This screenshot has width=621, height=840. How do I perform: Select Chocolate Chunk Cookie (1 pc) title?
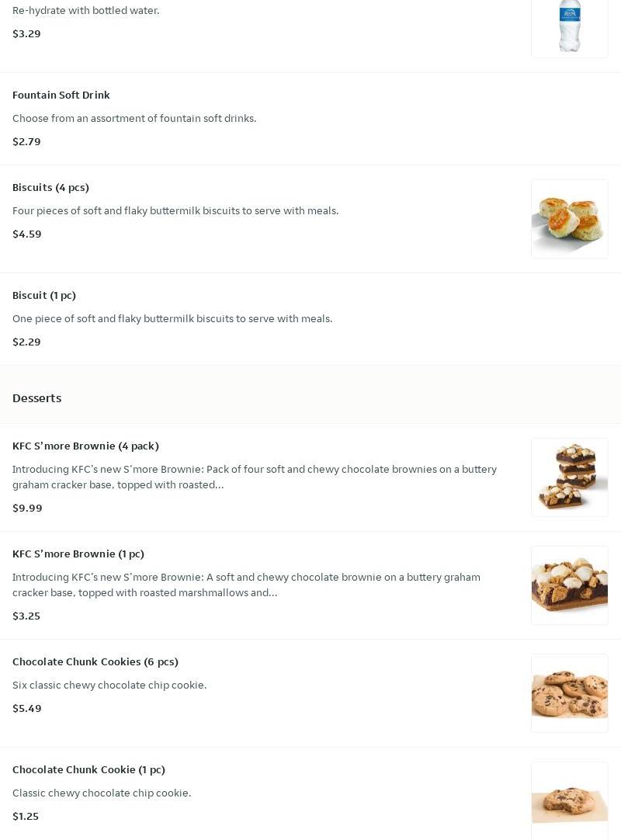[x=88, y=769]
